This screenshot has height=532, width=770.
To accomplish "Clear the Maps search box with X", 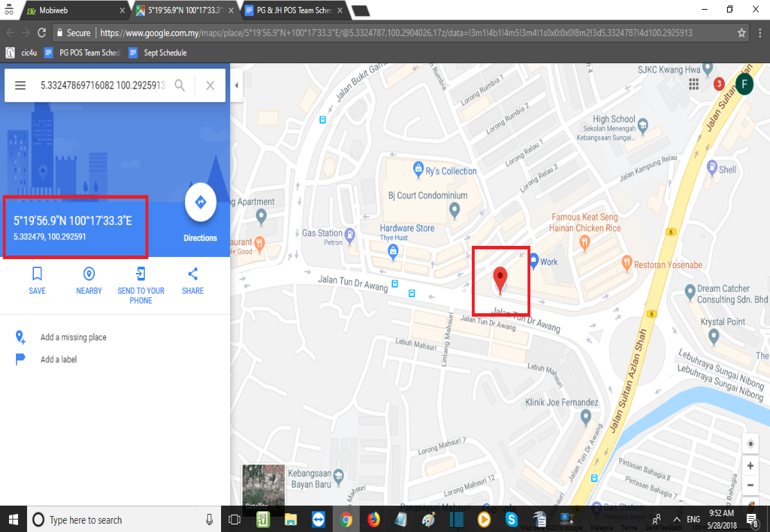I will (210, 85).
